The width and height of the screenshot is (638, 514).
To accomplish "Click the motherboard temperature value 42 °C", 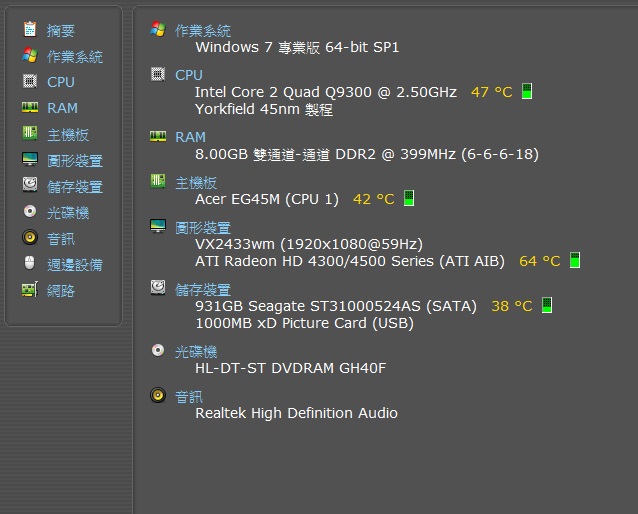I will tap(374, 199).
